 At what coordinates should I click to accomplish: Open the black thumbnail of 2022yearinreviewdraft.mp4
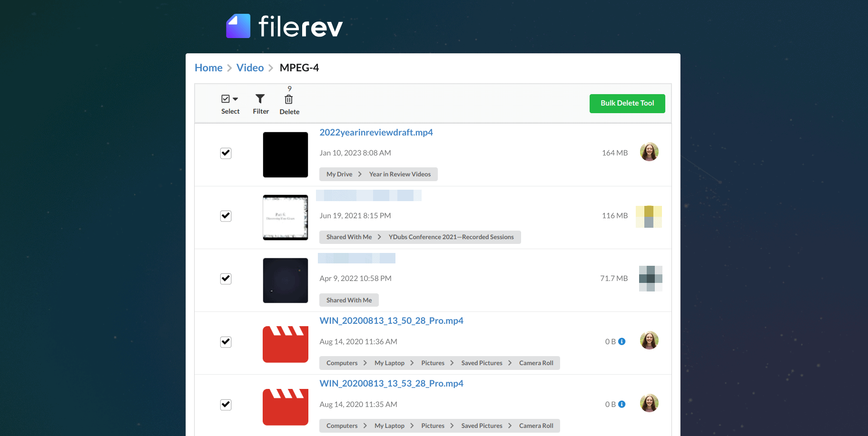coord(286,155)
